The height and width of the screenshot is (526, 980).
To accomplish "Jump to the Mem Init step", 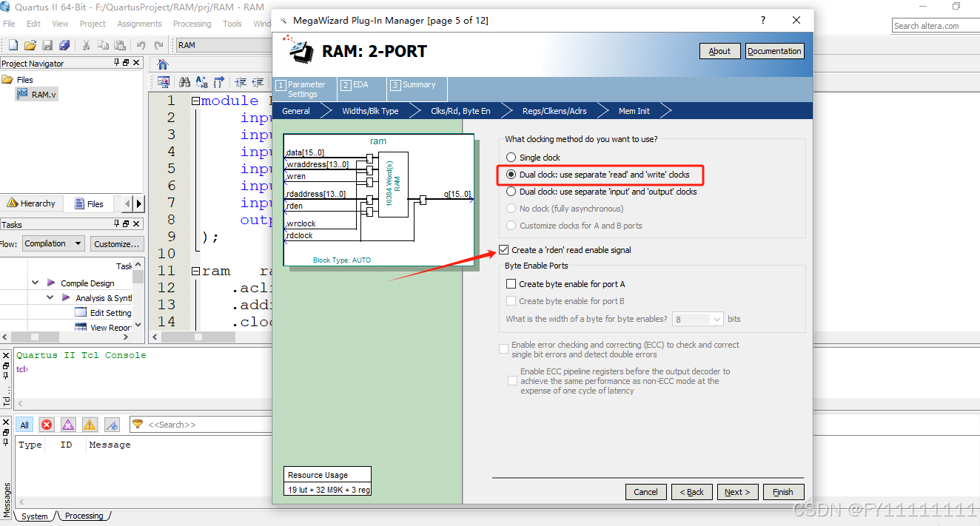I will 634,111.
